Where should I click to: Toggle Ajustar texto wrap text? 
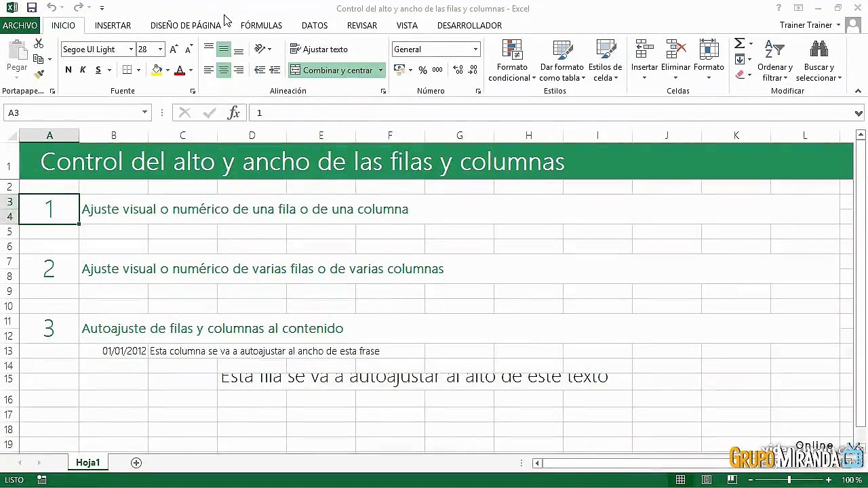[x=319, y=49]
